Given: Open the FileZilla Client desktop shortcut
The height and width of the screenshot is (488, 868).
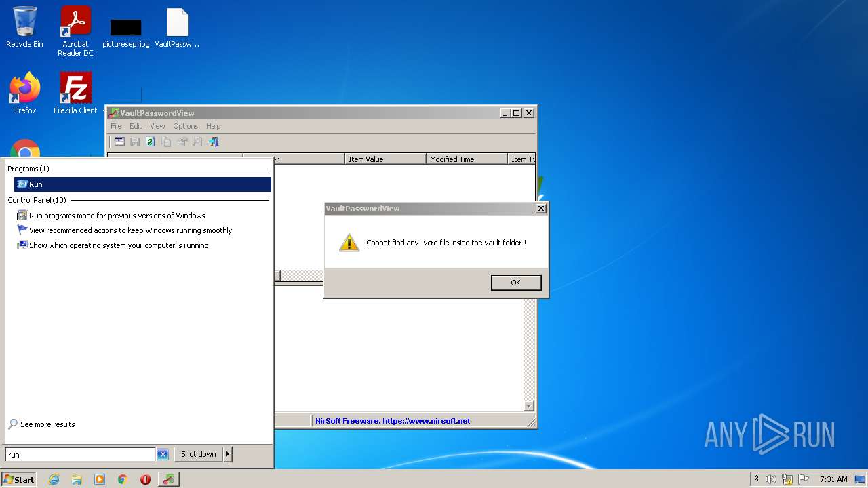Looking at the screenshot, I should point(75,94).
